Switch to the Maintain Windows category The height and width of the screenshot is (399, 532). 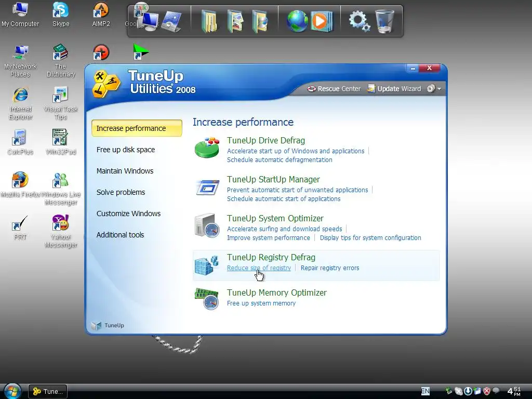click(x=125, y=171)
